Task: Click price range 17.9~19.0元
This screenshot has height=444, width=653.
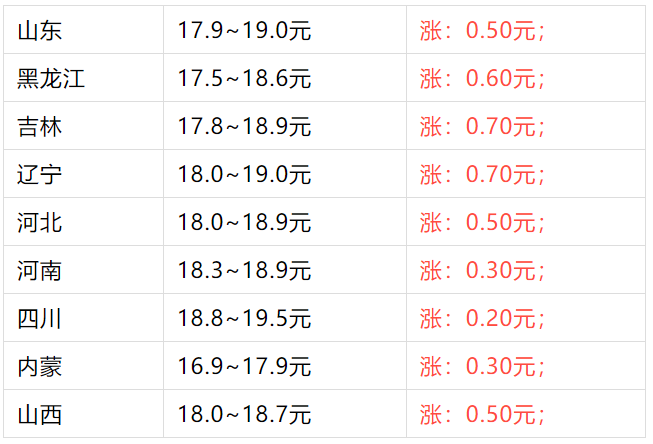Action: click(x=245, y=30)
